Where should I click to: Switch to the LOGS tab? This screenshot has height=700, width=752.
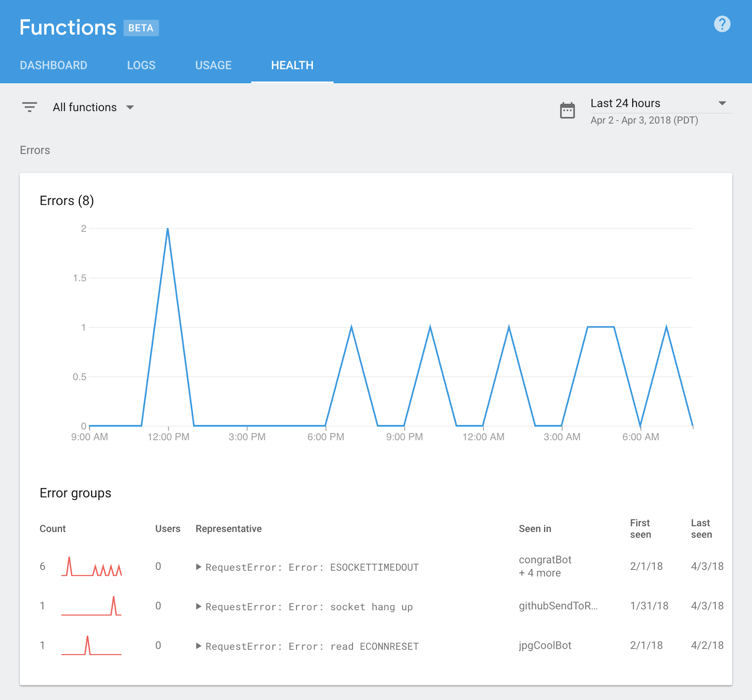[141, 65]
